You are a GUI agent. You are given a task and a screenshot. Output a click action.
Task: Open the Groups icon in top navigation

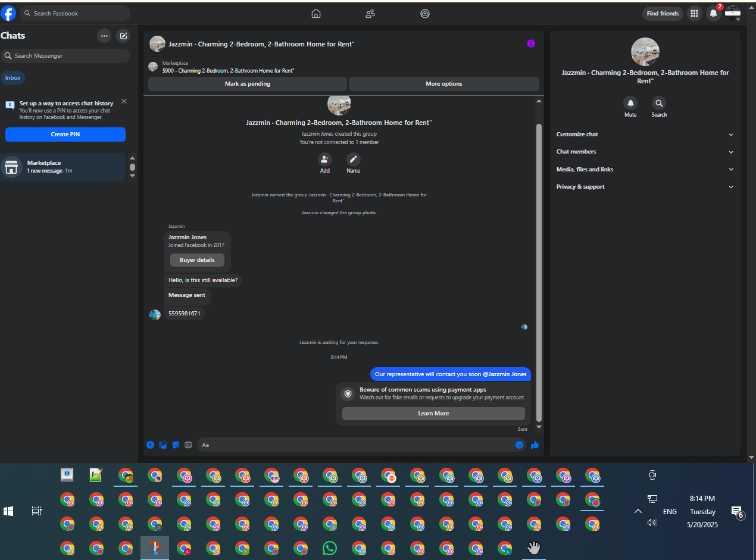coord(425,14)
